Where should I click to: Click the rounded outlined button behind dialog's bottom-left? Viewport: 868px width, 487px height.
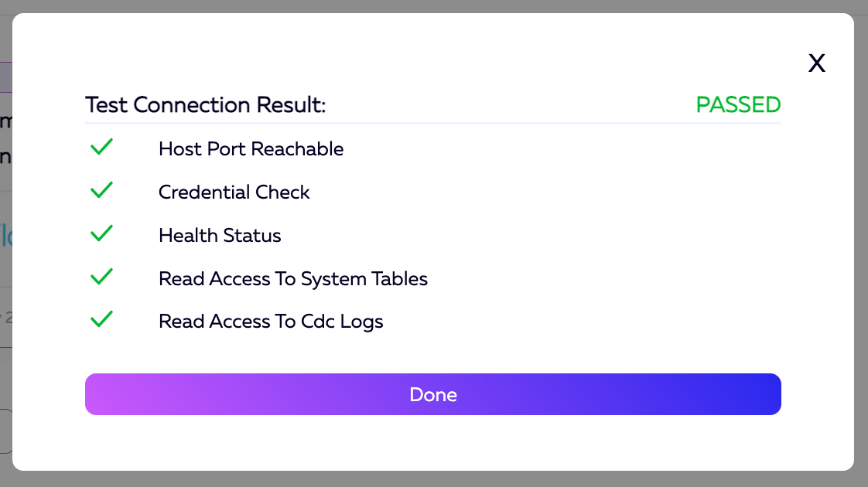5,431
